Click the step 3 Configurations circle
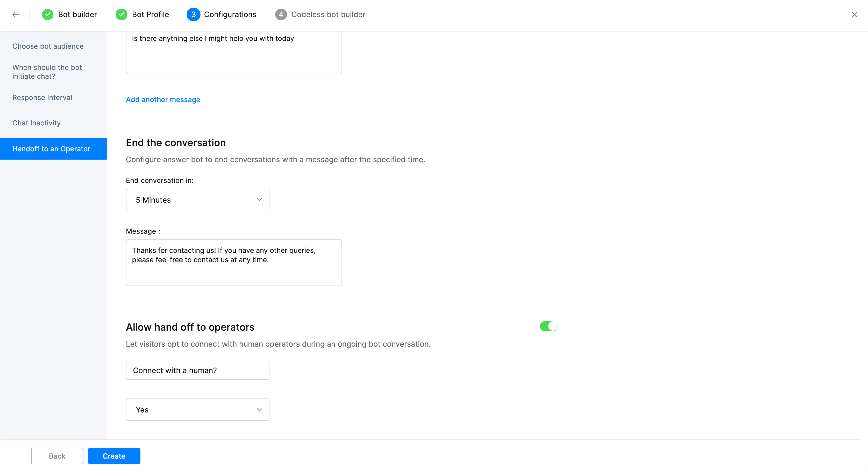Screen dimensions: 868x470 click(x=193, y=15)
